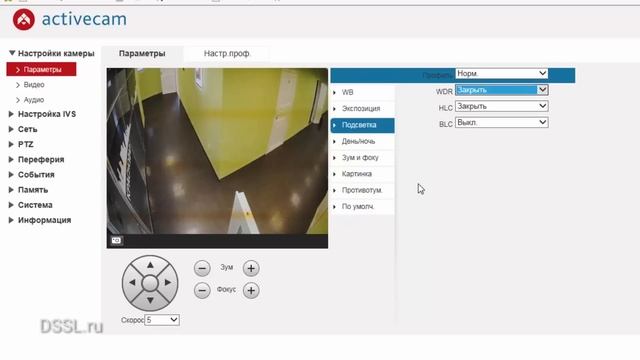Screen dimensions: 640x360
Task: Click the camera video preview
Action: [217, 151]
